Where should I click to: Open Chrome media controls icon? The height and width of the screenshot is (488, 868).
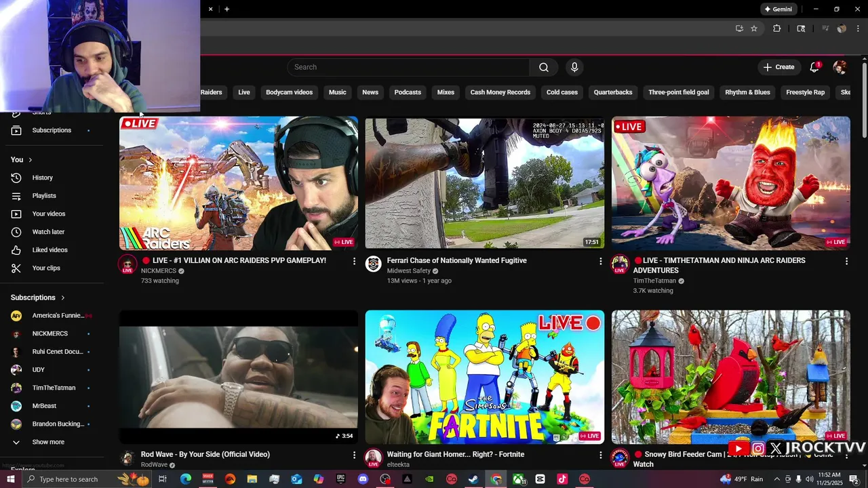tap(825, 28)
